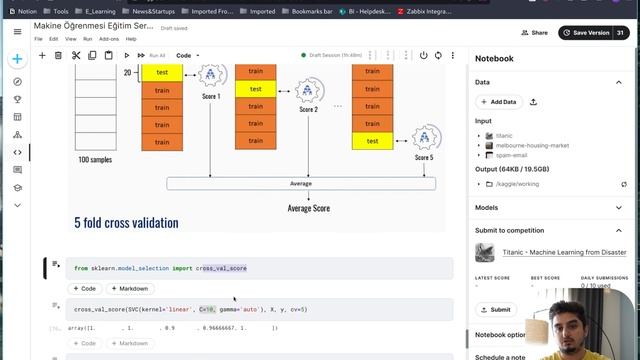Screen dimensions: 640x360
Task: Click the Draft Session status indicator
Action: click(x=331, y=55)
